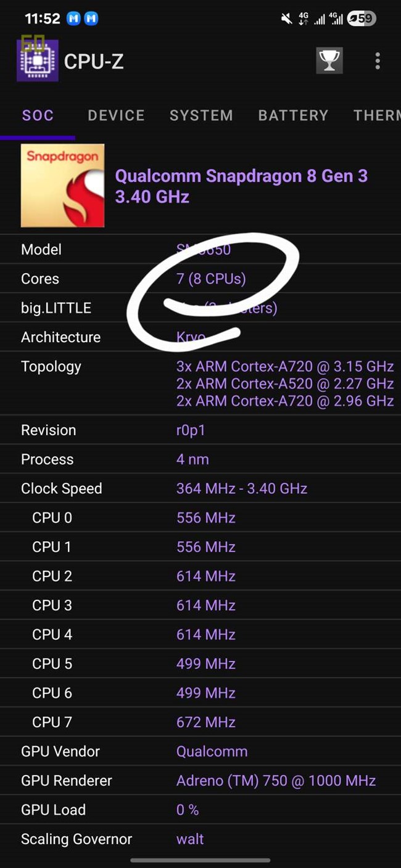Screen dimensions: 401x868
Task: Select the Topology row label
Action: [51, 366]
